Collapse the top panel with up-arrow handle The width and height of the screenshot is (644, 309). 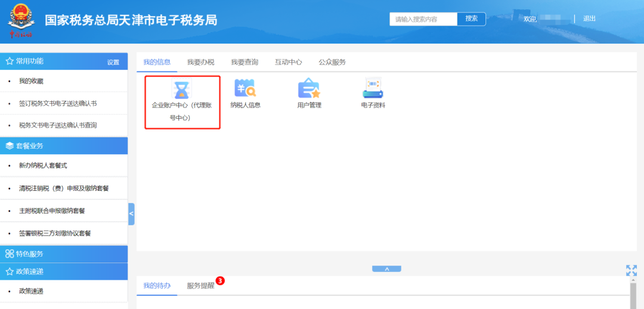[386, 269]
